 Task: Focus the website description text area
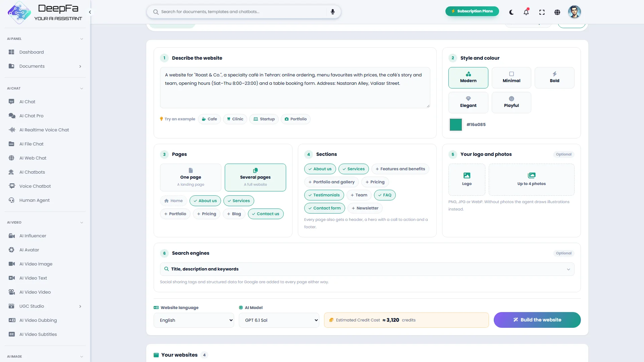[x=295, y=87]
